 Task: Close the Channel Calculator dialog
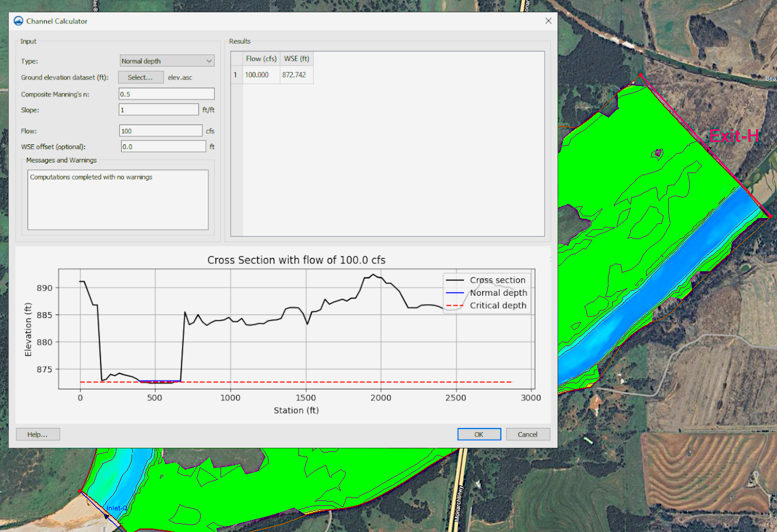(x=548, y=21)
